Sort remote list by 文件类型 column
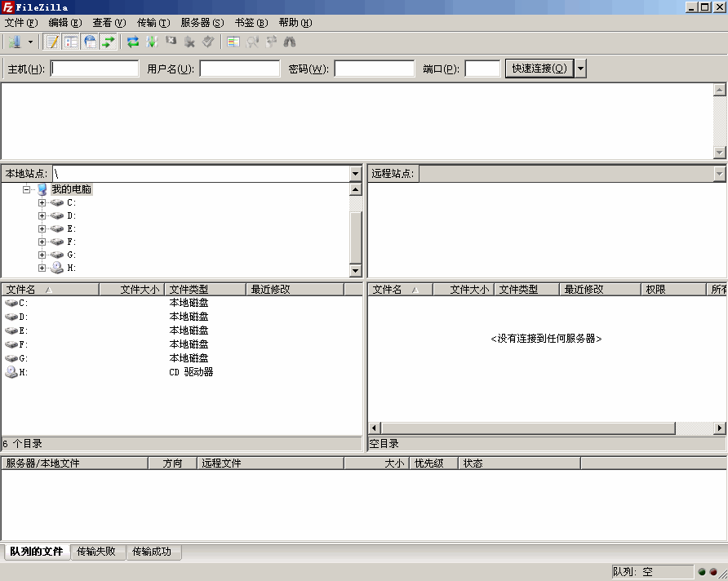This screenshot has width=728, height=581. pos(526,290)
